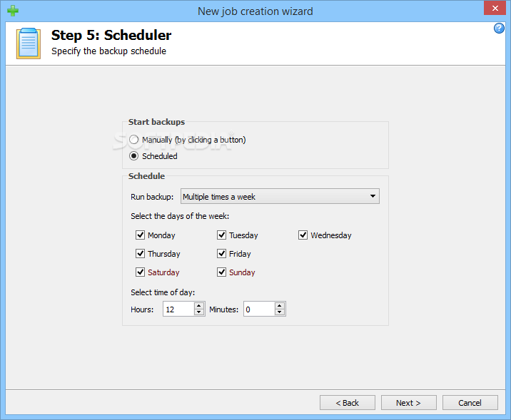Go to previous step with Back button
Image resolution: width=511 pixels, height=420 pixels.
click(347, 403)
